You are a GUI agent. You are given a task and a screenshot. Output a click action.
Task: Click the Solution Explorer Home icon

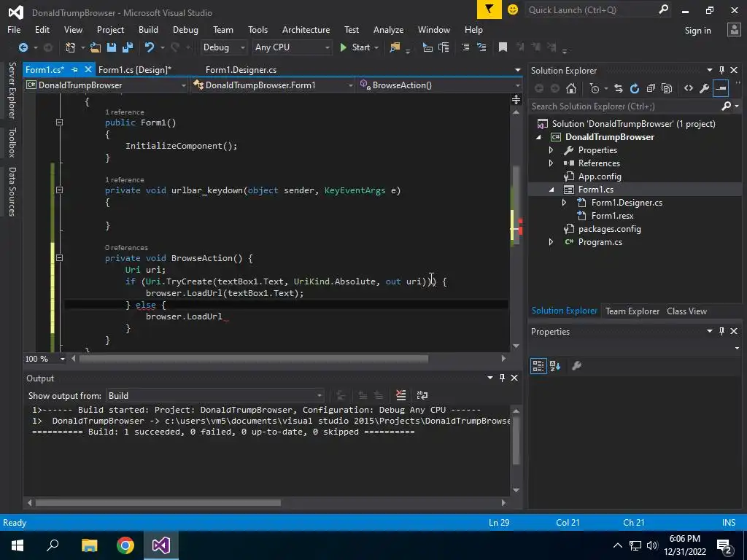(570, 88)
